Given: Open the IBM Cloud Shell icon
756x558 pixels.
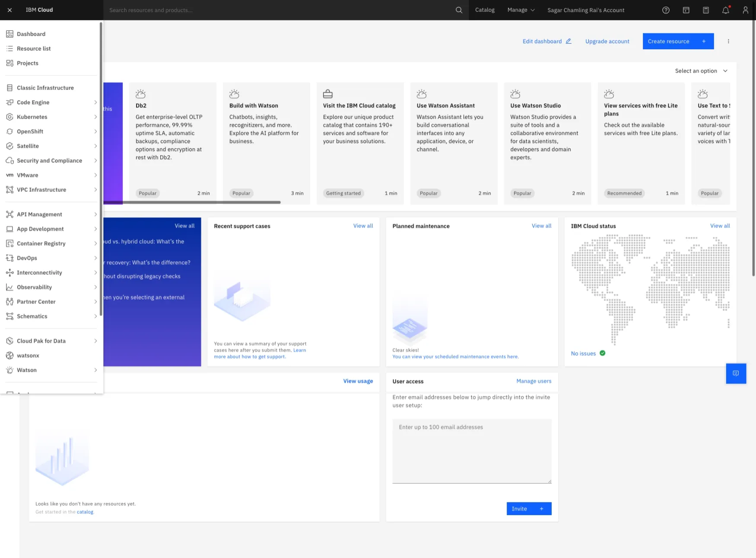Looking at the screenshot, I should 686,10.
